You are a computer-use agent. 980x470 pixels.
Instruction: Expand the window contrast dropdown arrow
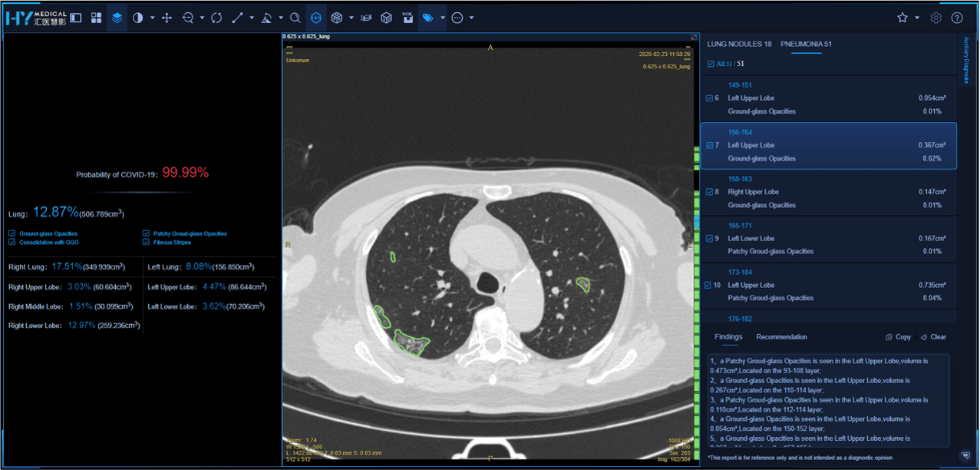pyautogui.click(x=152, y=18)
